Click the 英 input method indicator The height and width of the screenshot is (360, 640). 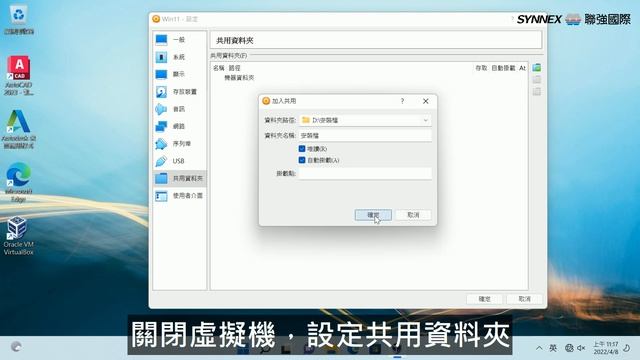[553, 348]
